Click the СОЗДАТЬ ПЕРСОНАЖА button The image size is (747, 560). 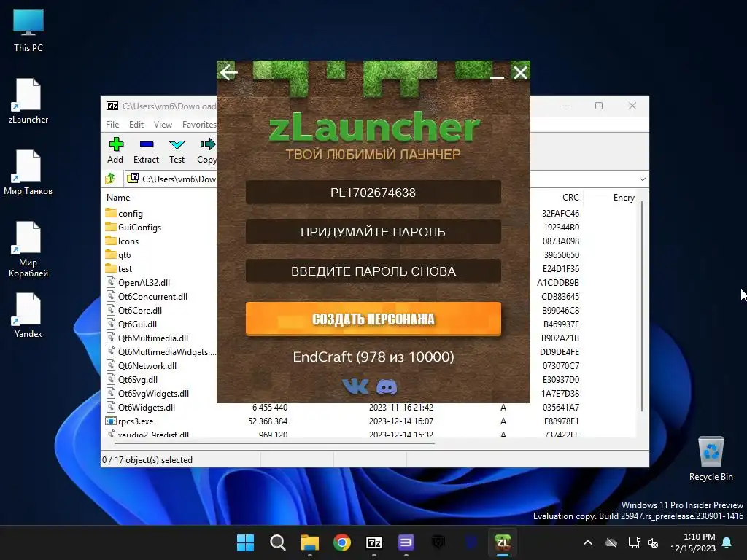coord(373,319)
